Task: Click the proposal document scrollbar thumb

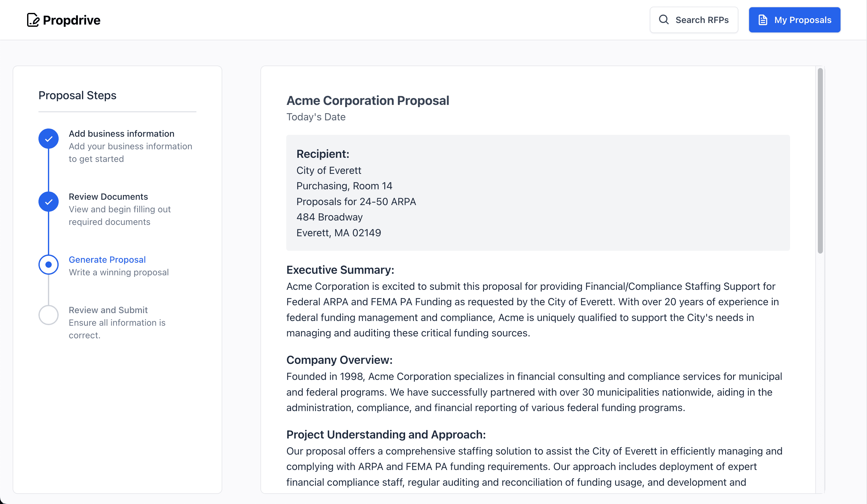Action: click(x=820, y=161)
